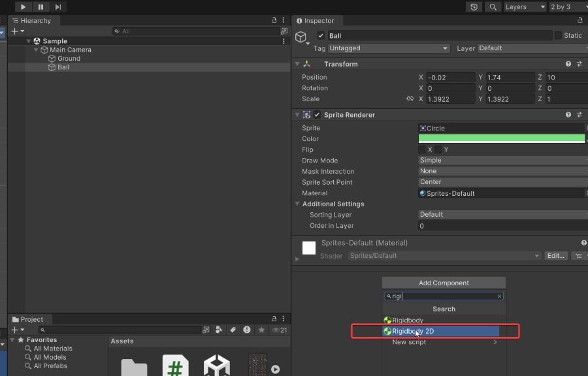
Task: Advance one frame with the Step button
Action: (57, 7)
